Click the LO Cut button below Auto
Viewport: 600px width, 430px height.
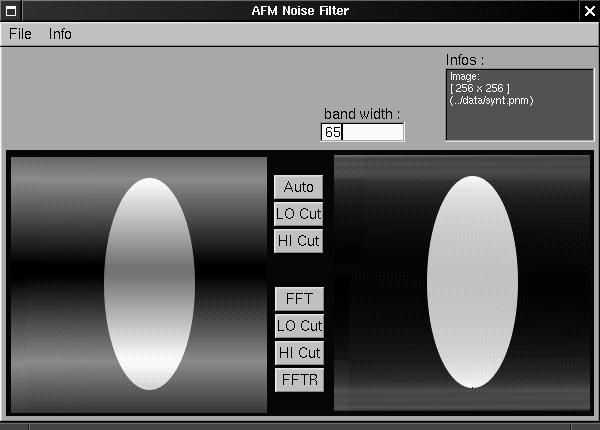coord(298,214)
